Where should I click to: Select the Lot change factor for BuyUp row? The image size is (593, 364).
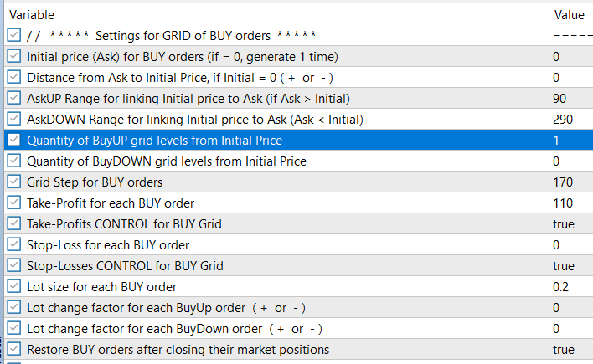tap(166, 307)
